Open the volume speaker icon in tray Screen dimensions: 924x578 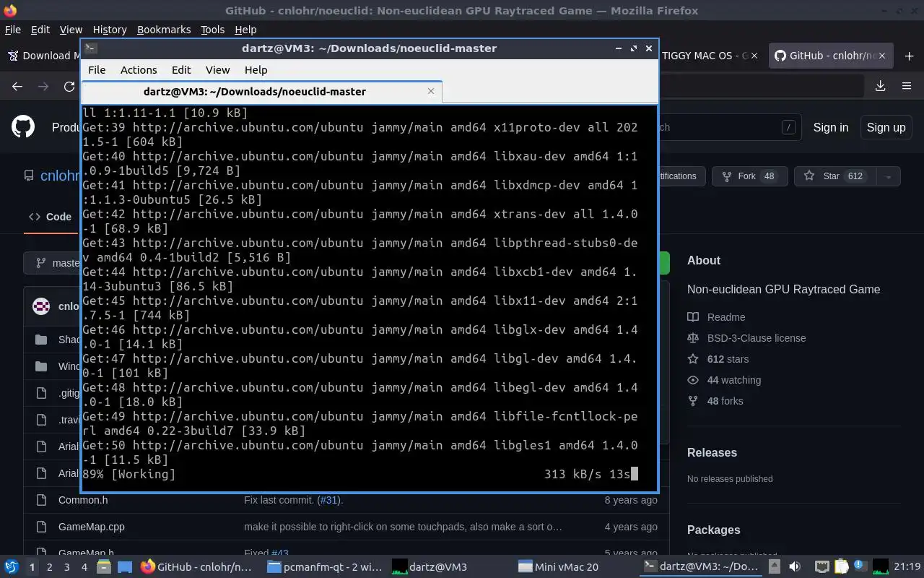[x=795, y=567]
